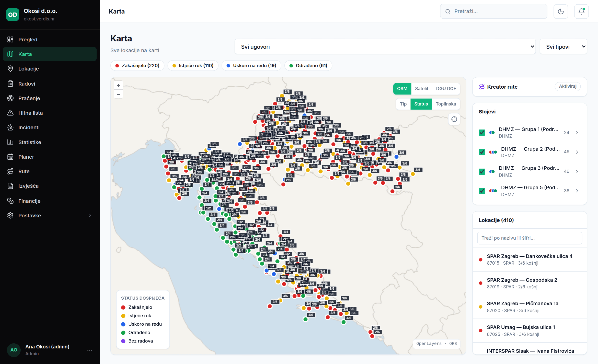598x364 pixels.
Task: Open SPAR Zagreb Pičmanova 1a location
Action: [x=530, y=307]
